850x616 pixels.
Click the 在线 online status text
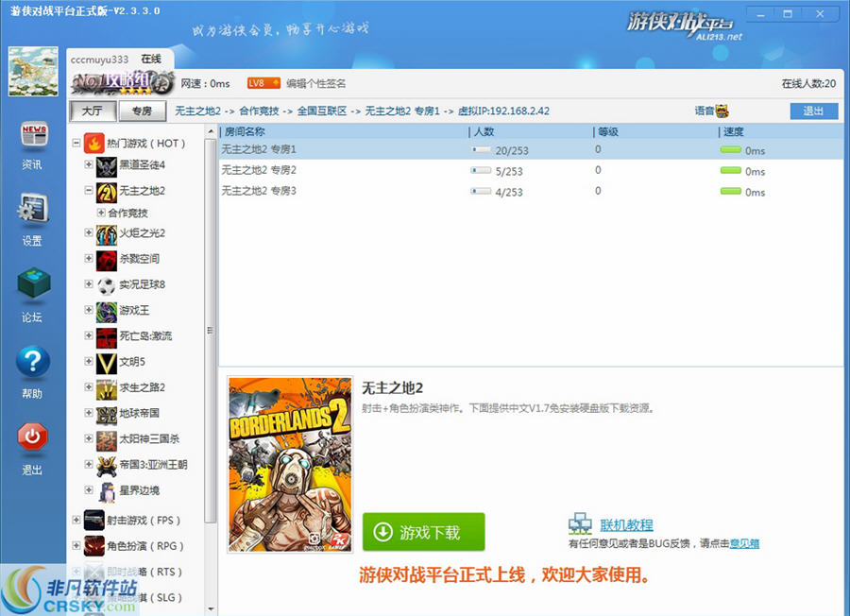coord(151,60)
